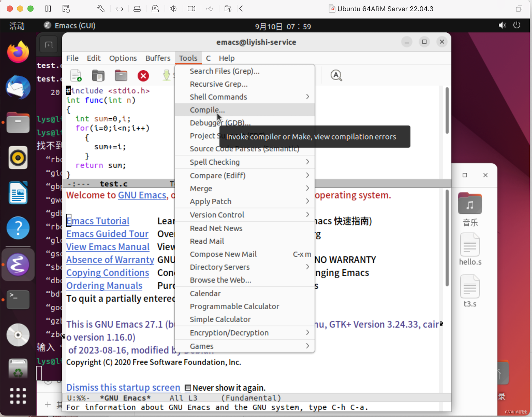
Task: Select Read Net News menu entry
Action: tap(245, 228)
